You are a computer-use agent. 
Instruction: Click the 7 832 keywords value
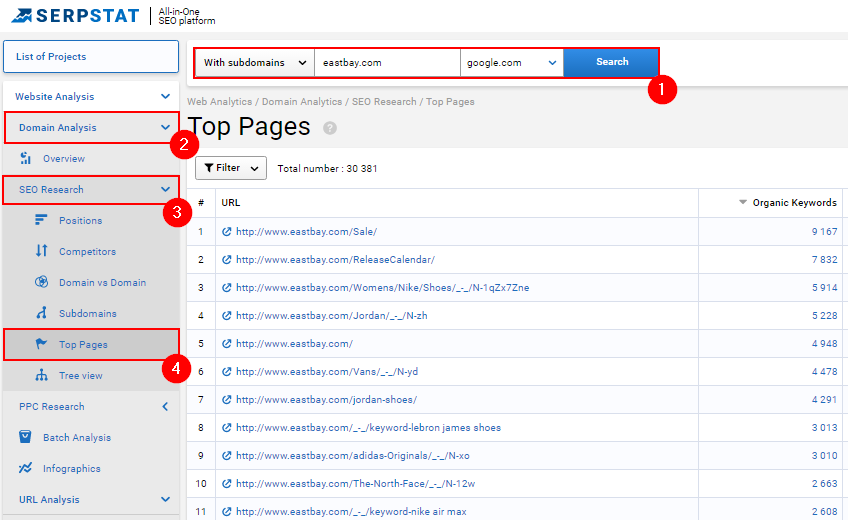point(824,260)
